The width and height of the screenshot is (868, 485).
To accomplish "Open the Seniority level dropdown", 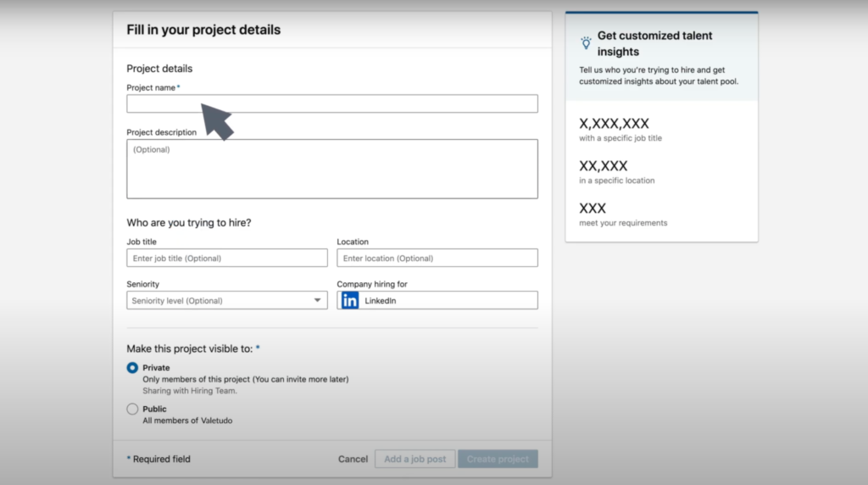I will point(226,300).
